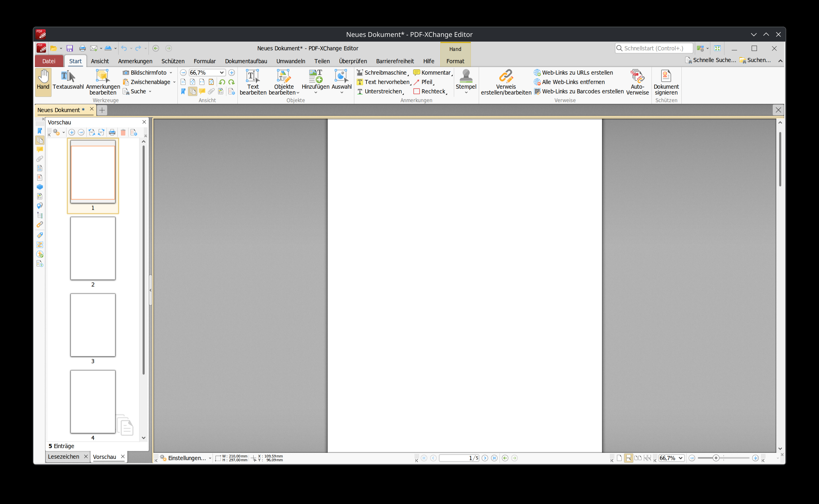The height and width of the screenshot is (504, 819).
Task: Open the Hinzufügen dropdown menu
Action: click(315, 82)
